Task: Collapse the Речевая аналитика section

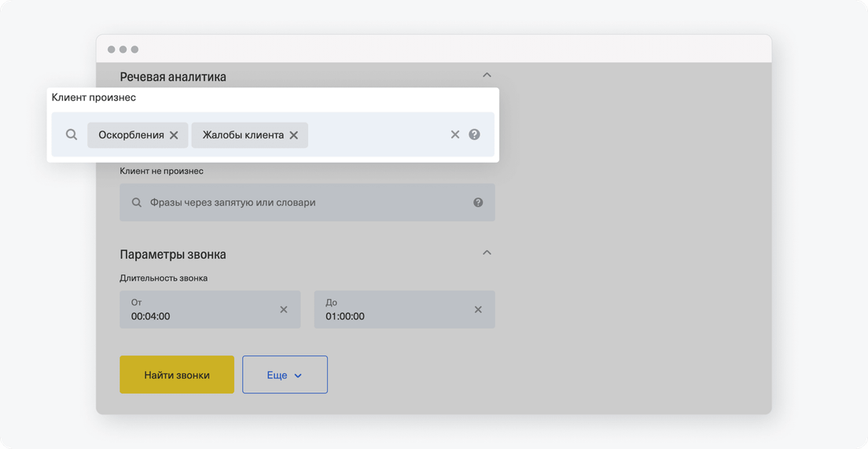Action: pyautogui.click(x=487, y=75)
